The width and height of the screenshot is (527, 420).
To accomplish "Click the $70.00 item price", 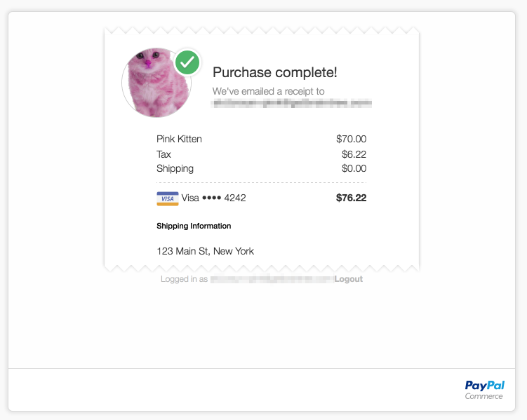I will [x=352, y=139].
